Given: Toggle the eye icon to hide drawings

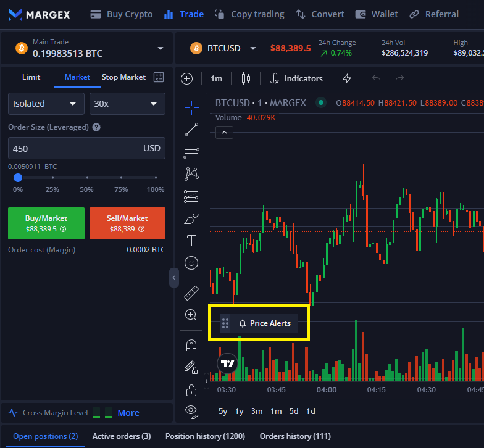Looking at the screenshot, I should point(191,410).
